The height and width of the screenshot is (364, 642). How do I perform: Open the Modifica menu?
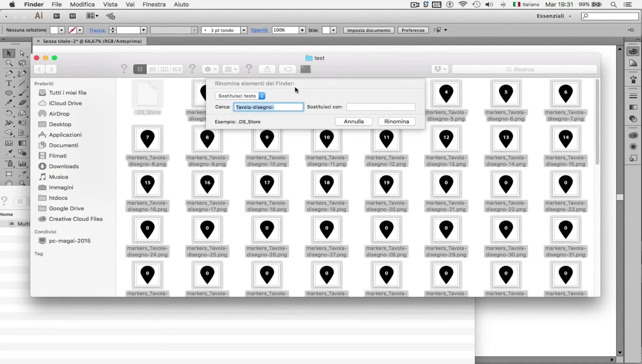pyautogui.click(x=82, y=4)
